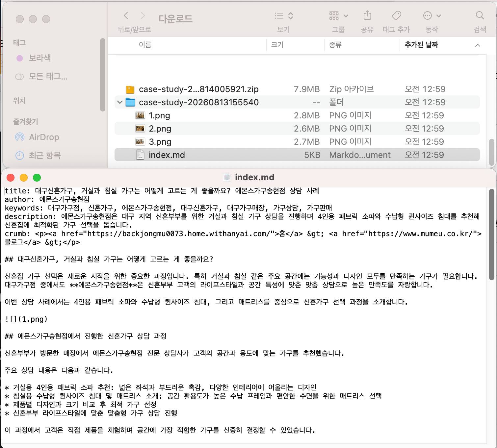Click the Zip 아카이브 kind cell
The width and height of the screenshot is (497, 448).
click(352, 89)
